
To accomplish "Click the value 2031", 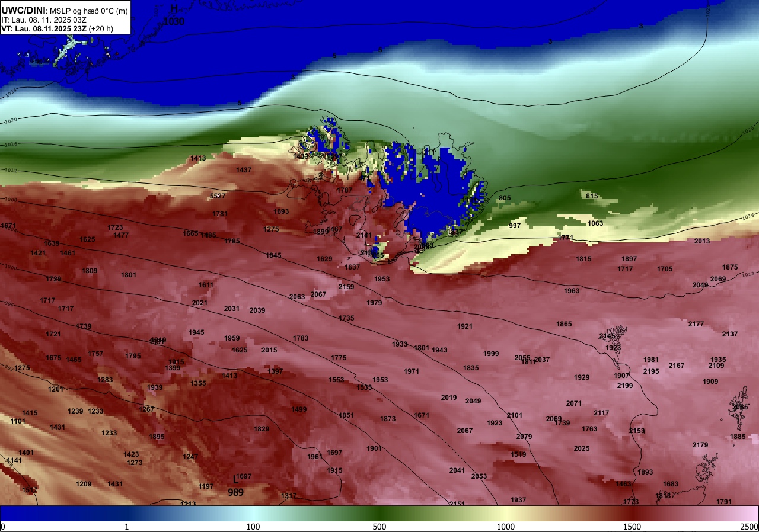I will coord(232,309).
